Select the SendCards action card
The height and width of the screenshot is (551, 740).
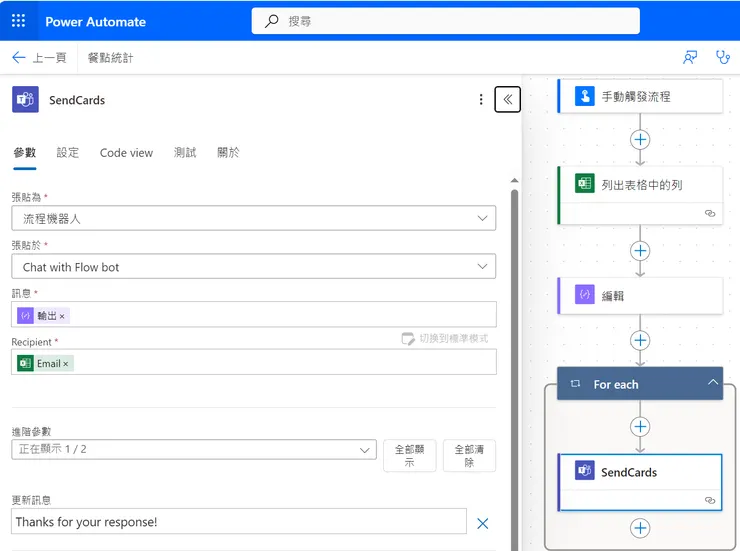click(x=640, y=482)
